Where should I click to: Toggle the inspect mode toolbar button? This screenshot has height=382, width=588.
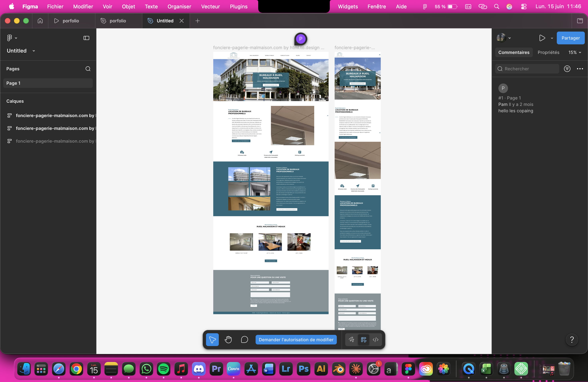(363, 340)
